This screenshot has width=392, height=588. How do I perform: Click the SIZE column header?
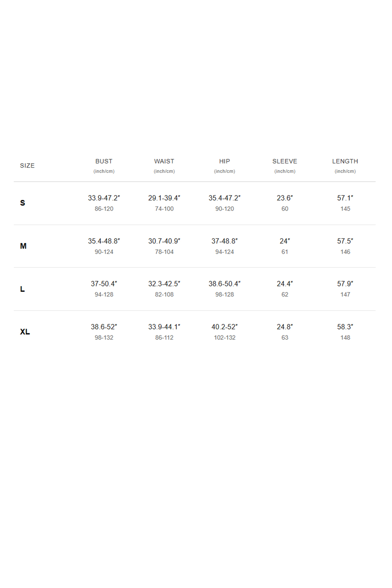coord(27,166)
